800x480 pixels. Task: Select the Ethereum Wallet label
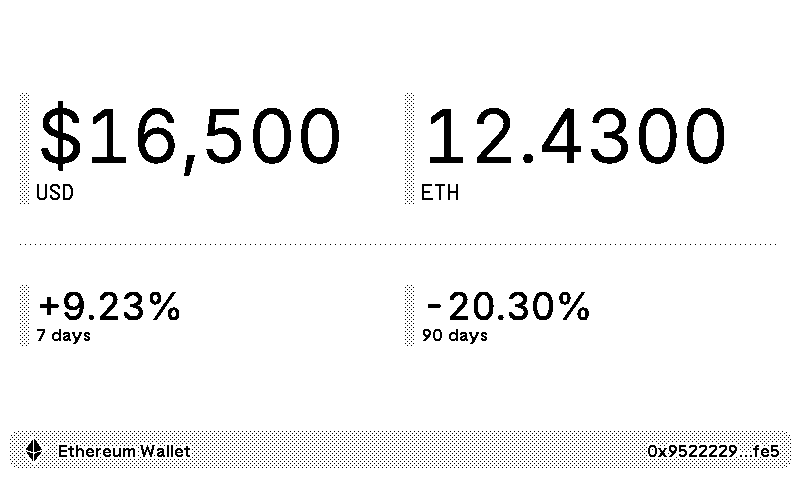124,451
